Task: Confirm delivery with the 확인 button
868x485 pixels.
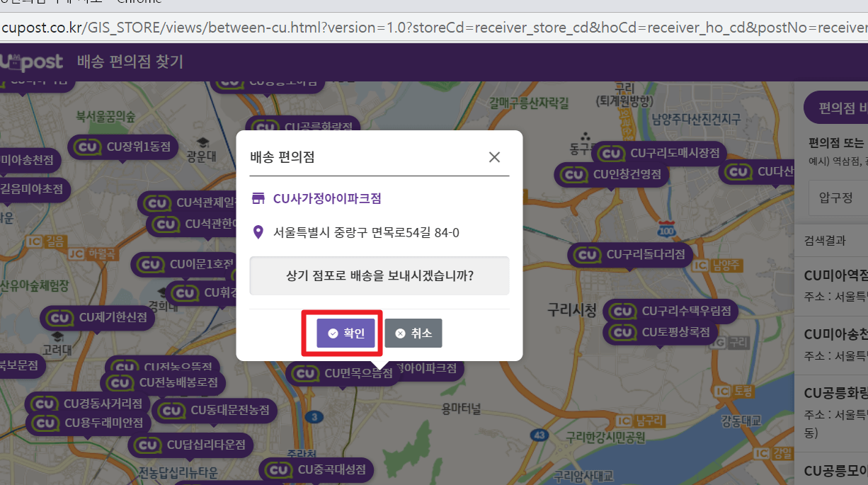Action: (346, 333)
